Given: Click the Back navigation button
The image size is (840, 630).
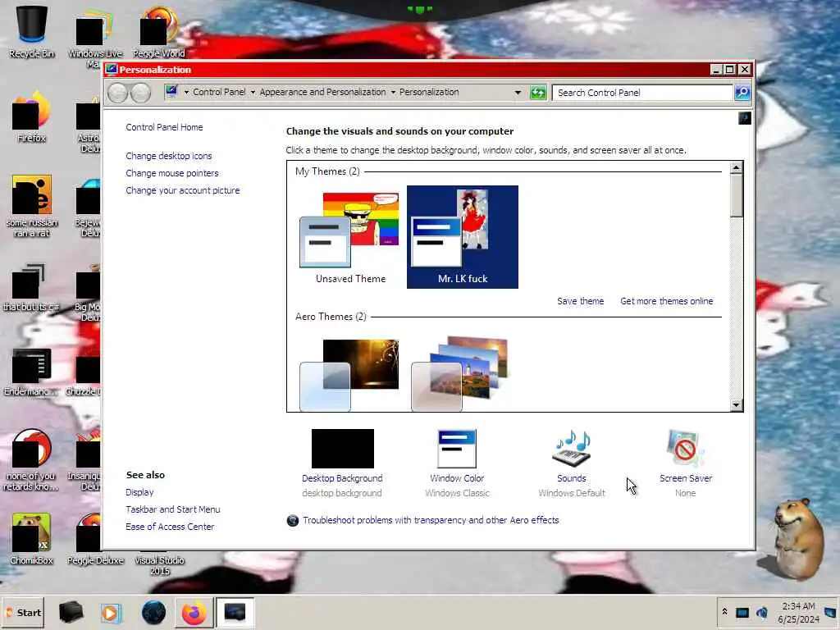Looking at the screenshot, I should [117, 94].
